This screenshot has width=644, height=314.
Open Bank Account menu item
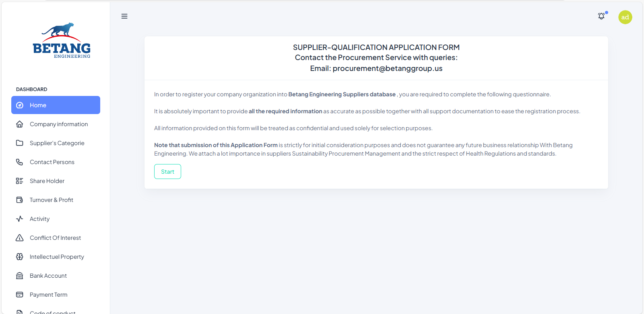(48, 276)
